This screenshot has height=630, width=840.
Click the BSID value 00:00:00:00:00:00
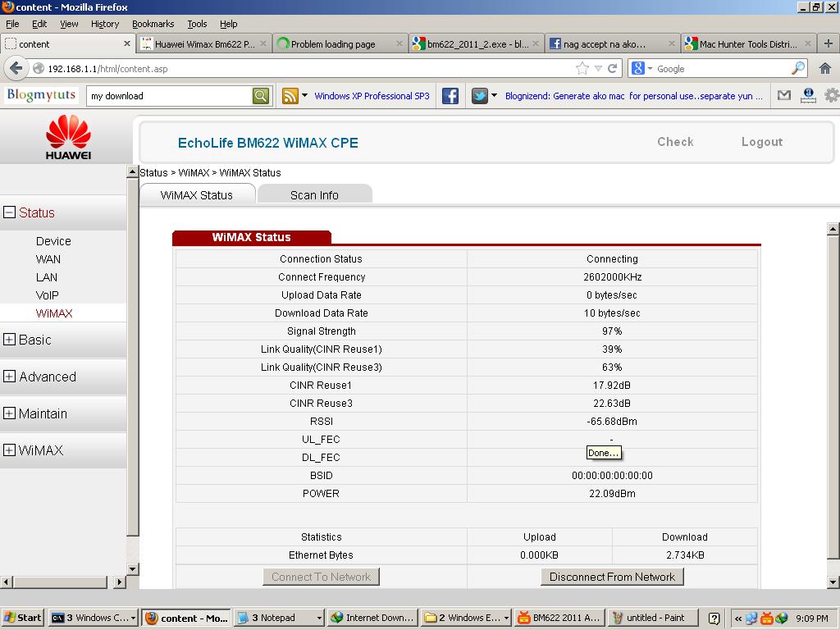pyautogui.click(x=612, y=475)
